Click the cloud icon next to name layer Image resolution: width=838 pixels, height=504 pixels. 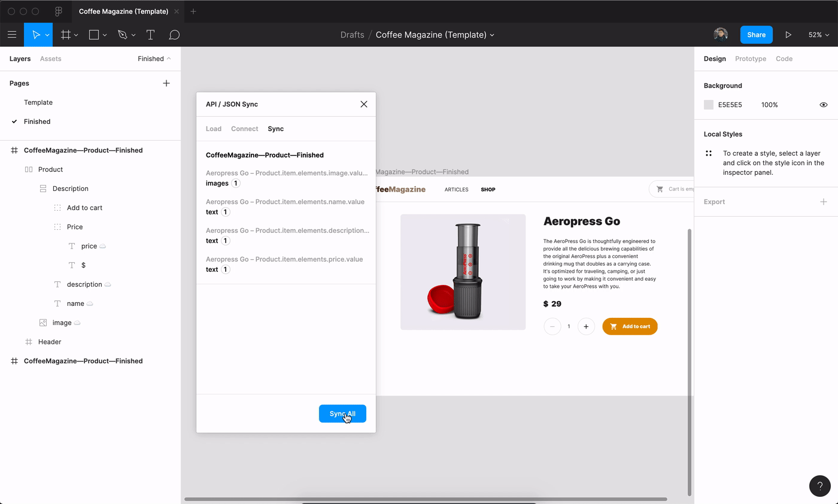point(90,303)
